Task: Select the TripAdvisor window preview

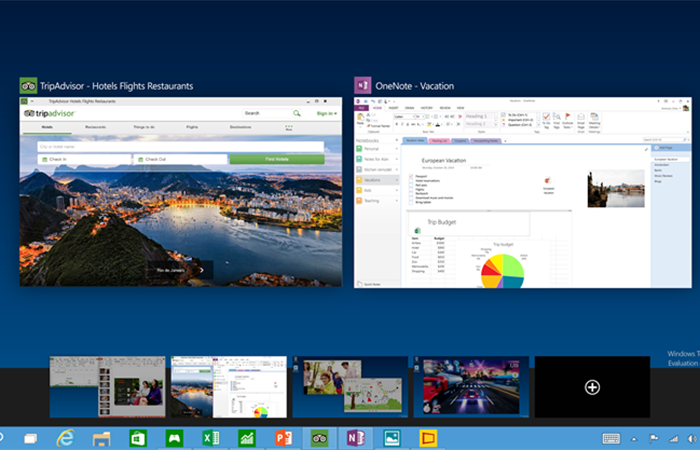Action: (181, 192)
